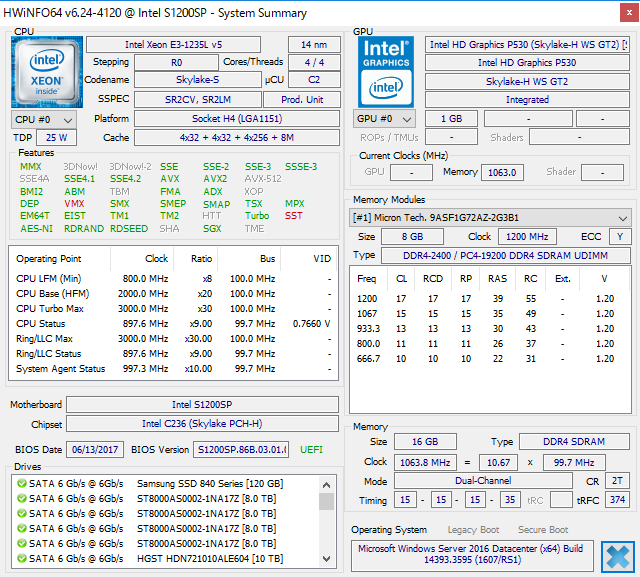
Task: Click the Intel HD Graphics P530 (Skylake-H WS GT2) field
Action: click(527, 44)
